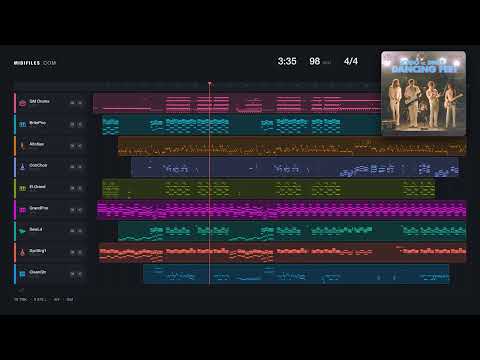The image size is (480, 360).
Task: Open the Dancing Feet album cover thumbnail
Action: (x=423, y=93)
